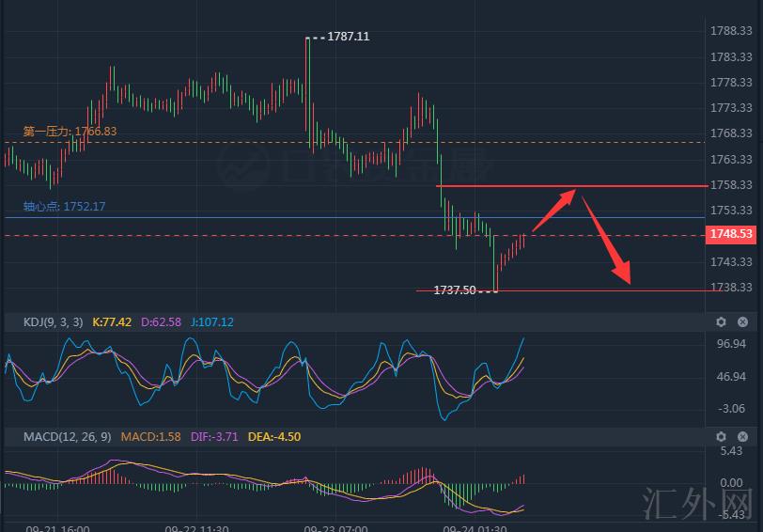Click the KDJ axis value -3.06
Image resolution: width=763 pixels, height=532 pixels.
click(731, 409)
